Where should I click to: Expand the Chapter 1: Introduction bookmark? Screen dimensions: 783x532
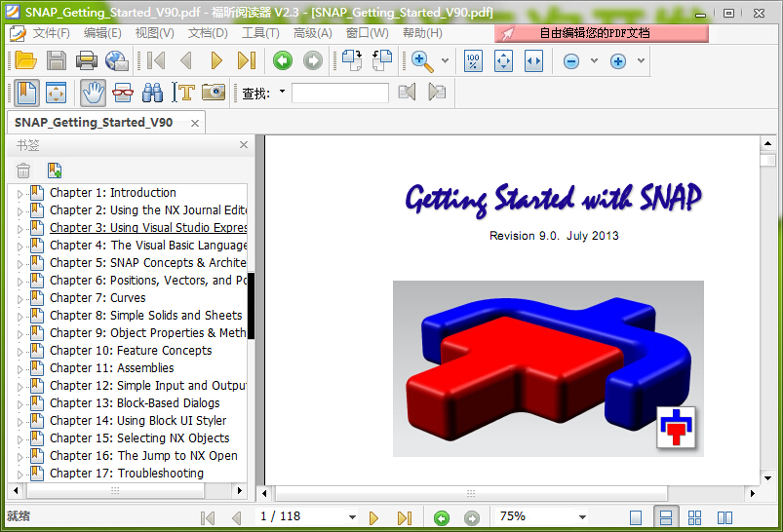[x=19, y=193]
